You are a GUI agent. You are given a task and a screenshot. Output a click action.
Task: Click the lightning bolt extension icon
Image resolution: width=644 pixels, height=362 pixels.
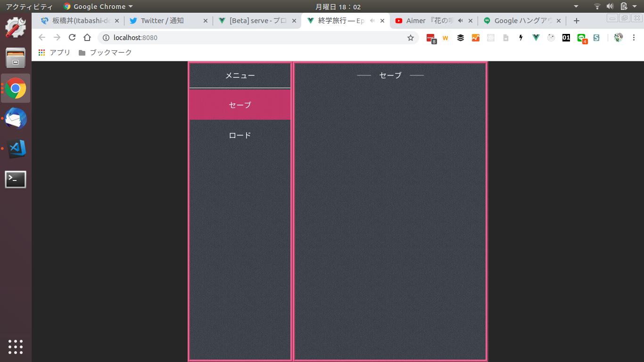[521, 38]
